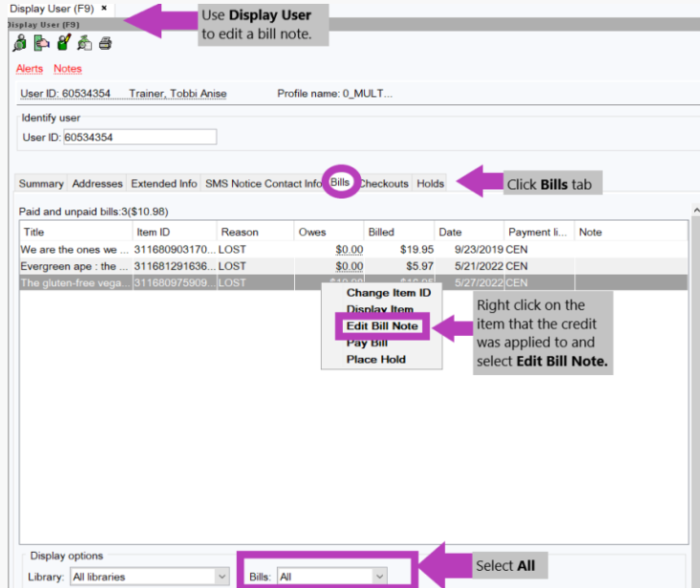Viewport: 700px width, 588px height.
Task: Switch to the Checkouts tab
Action: pos(384,183)
